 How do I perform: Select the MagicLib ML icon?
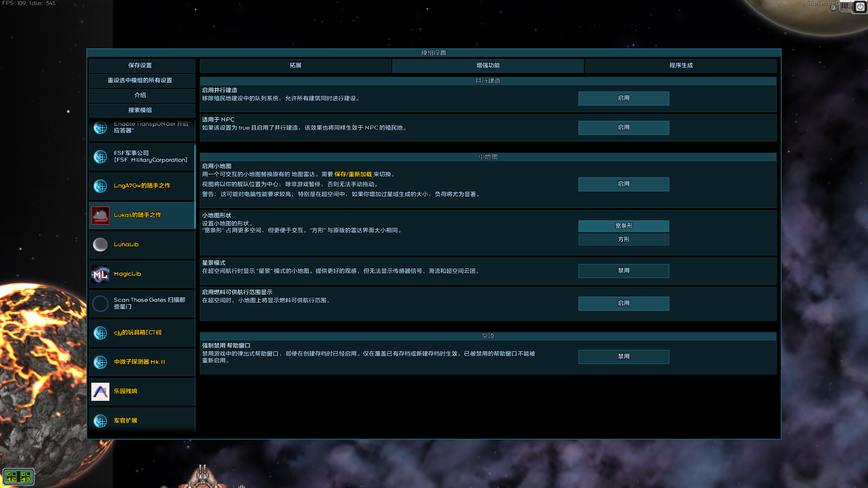coord(100,274)
